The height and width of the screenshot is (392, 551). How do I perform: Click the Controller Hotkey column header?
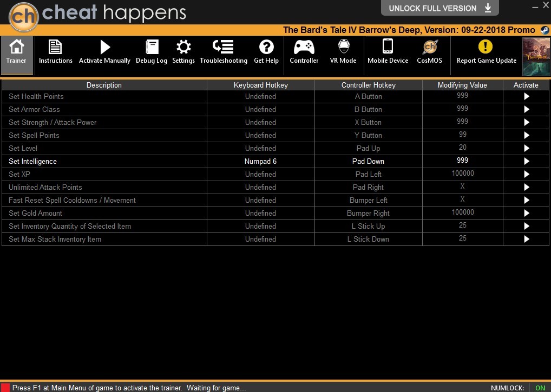(368, 85)
